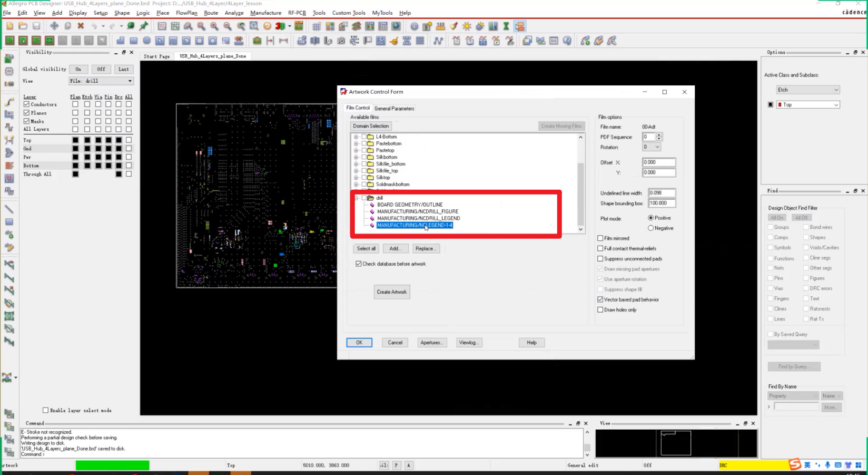Click OK in Artwork Control Form
Viewport: 868px width, 475px height.
click(x=359, y=343)
